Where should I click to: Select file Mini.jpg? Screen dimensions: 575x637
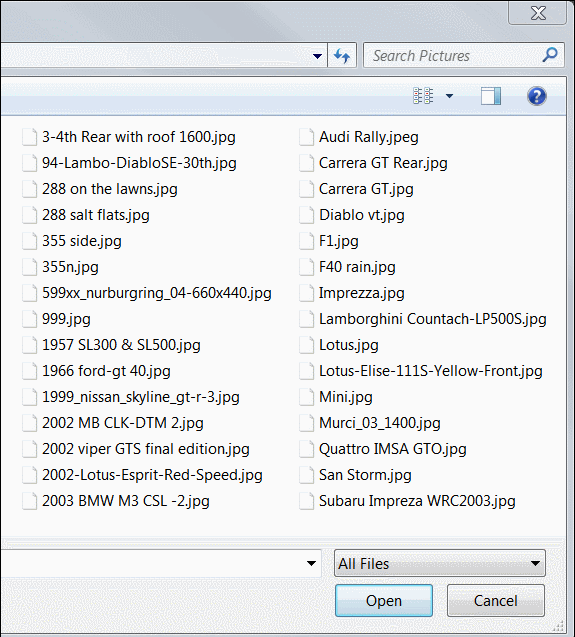(336, 397)
